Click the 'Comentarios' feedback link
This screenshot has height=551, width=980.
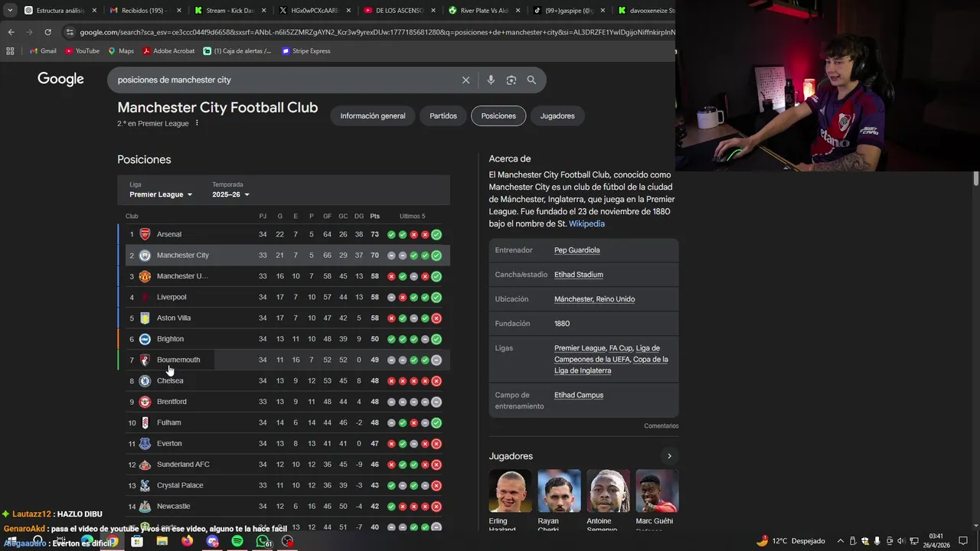661,426
